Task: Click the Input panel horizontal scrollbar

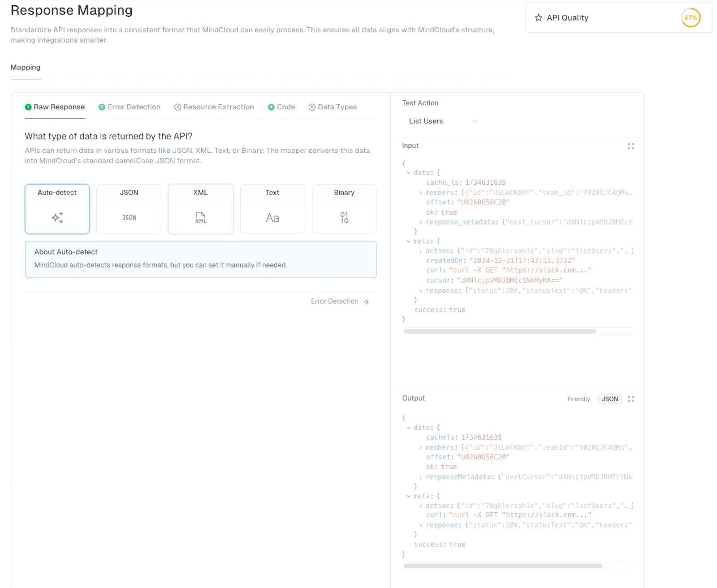Action: pos(500,332)
